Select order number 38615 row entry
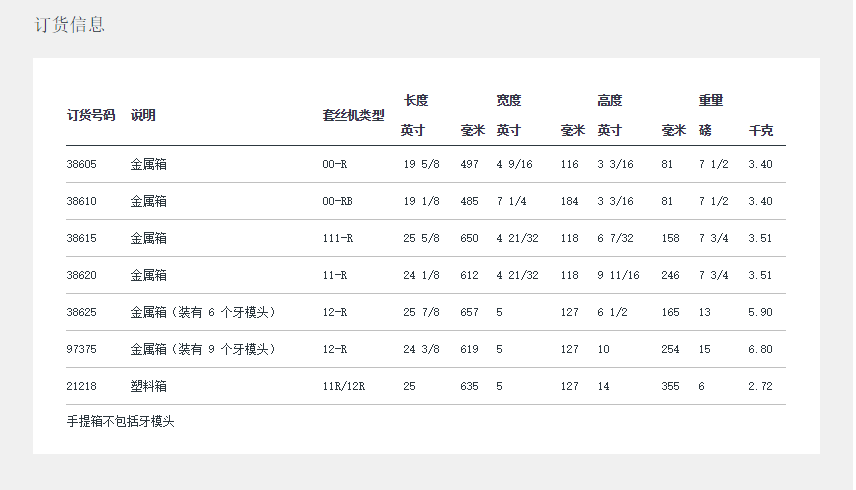This screenshot has height=490, width=856. (81, 238)
